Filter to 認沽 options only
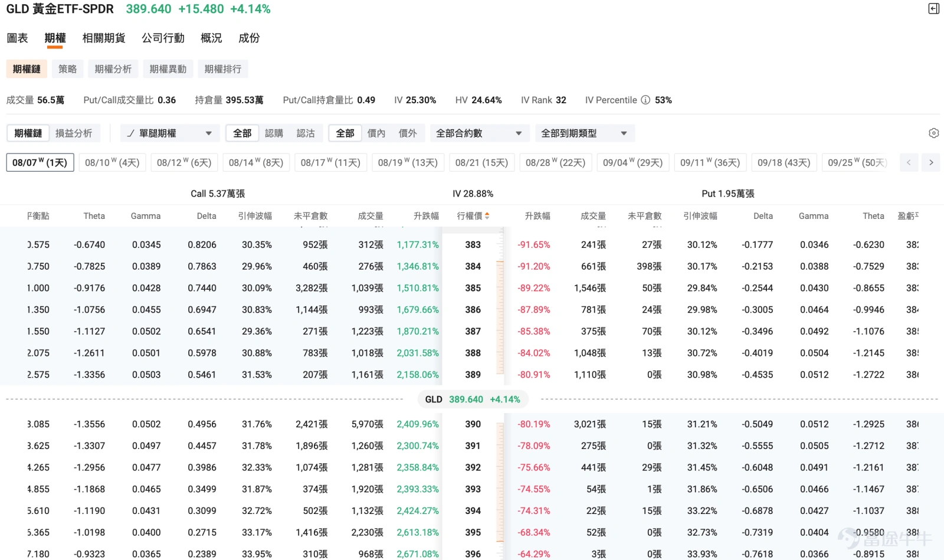Screen dimensions: 944x560 click(306, 133)
